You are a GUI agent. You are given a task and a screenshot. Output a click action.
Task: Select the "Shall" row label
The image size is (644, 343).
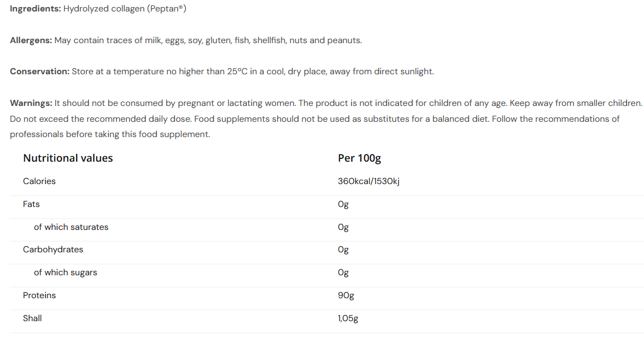pyautogui.click(x=32, y=318)
